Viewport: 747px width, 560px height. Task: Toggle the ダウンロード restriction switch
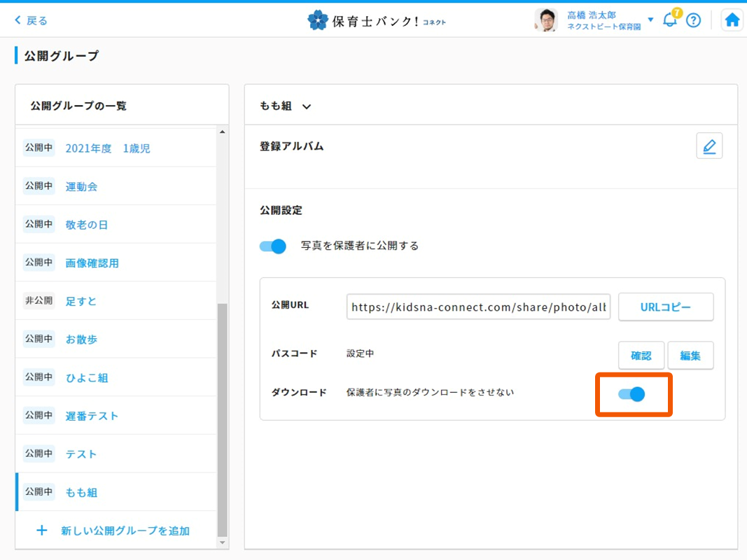pos(631,394)
